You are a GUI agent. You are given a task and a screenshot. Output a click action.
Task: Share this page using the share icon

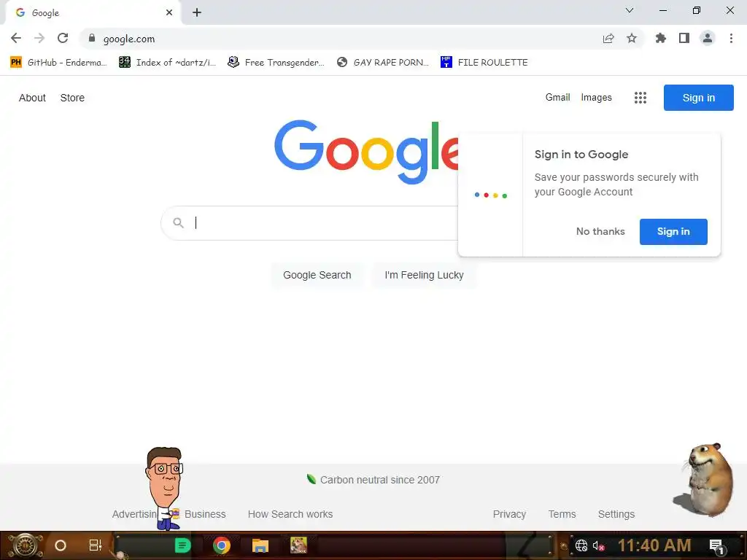click(x=608, y=38)
